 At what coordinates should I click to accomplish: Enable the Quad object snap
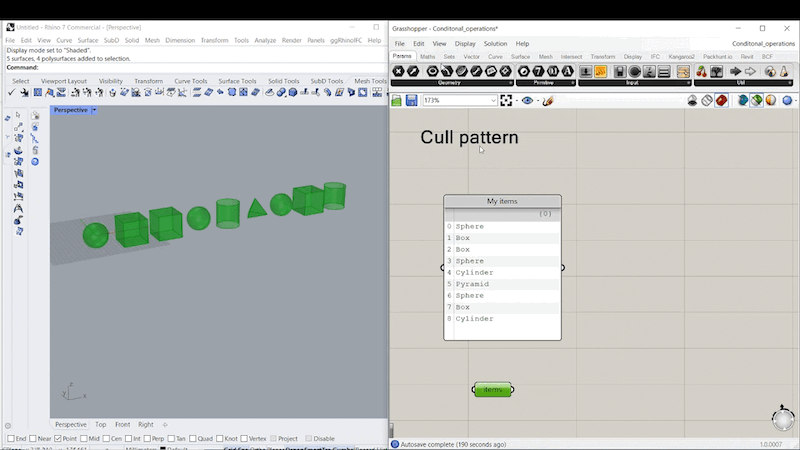pyautogui.click(x=193, y=439)
